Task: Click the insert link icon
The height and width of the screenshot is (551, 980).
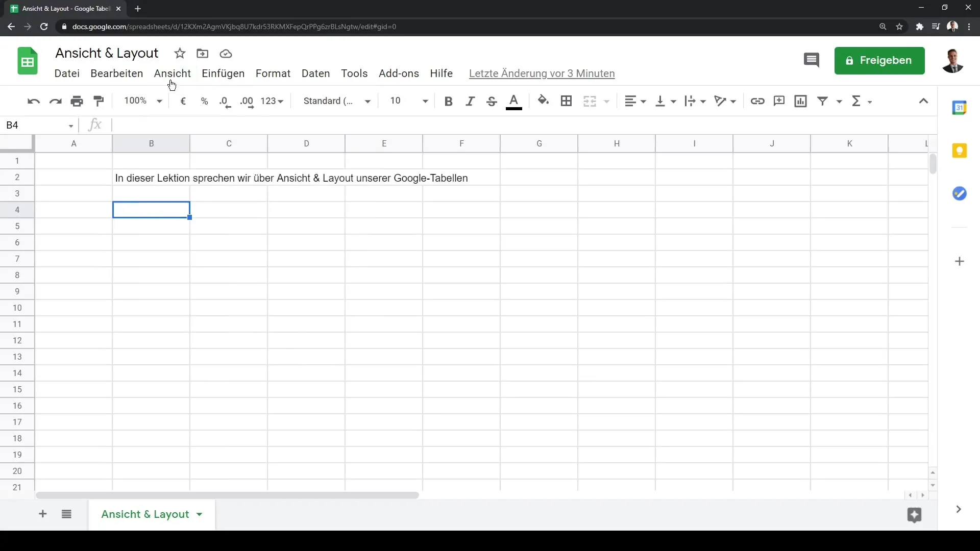Action: 757,101
